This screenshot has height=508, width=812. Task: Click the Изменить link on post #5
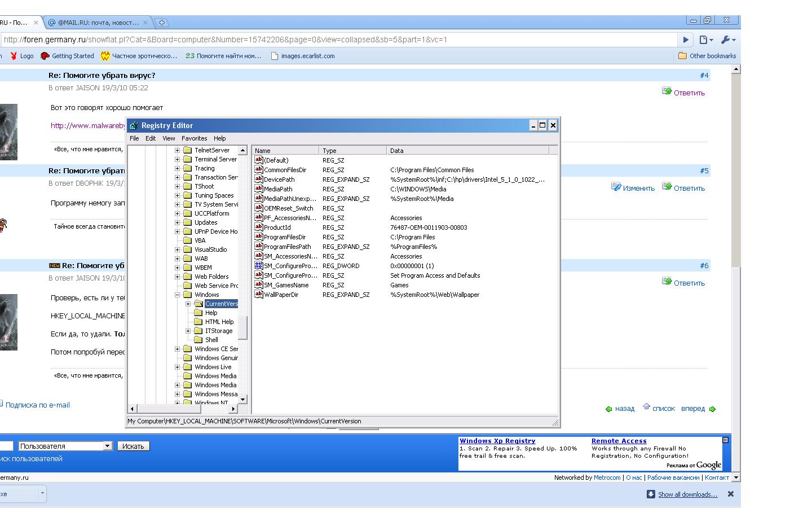coord(639,189)
